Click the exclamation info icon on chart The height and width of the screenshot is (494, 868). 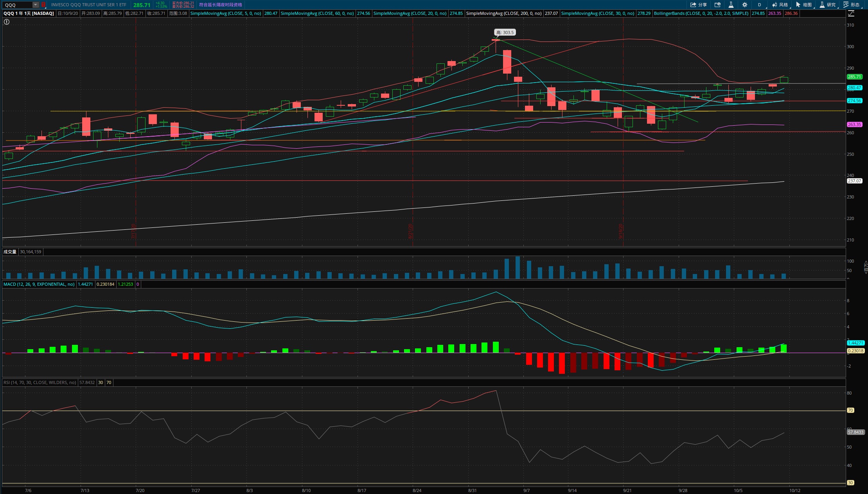click(7, 22)
